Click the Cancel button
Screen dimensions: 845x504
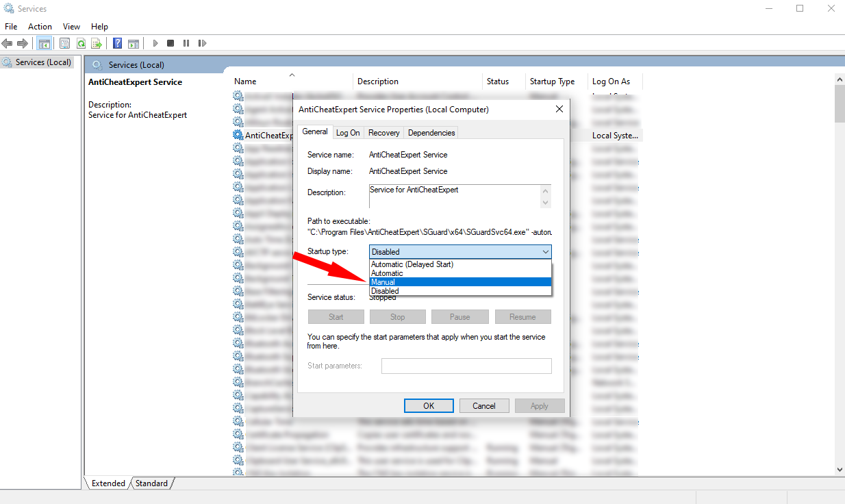click(484, 406)
